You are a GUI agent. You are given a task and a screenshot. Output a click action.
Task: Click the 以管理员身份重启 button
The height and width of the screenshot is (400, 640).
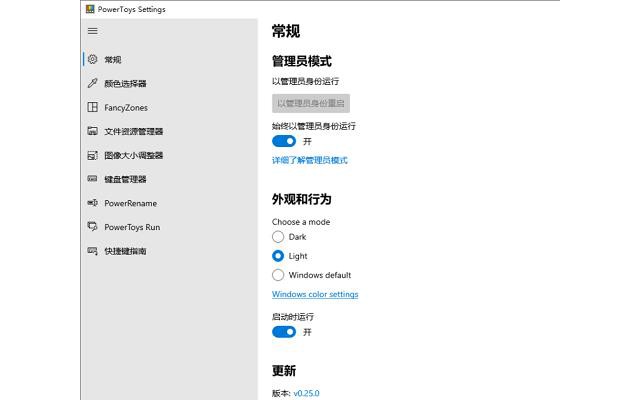pyautogui.click(x=311, y=103)
